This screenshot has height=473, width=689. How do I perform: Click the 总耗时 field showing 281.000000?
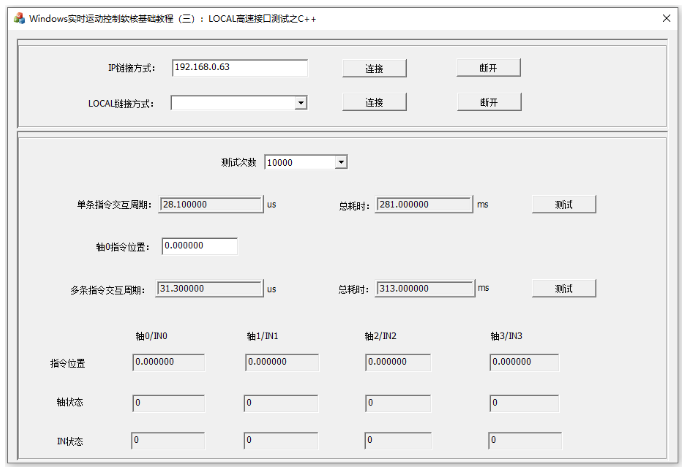point(424,204)
